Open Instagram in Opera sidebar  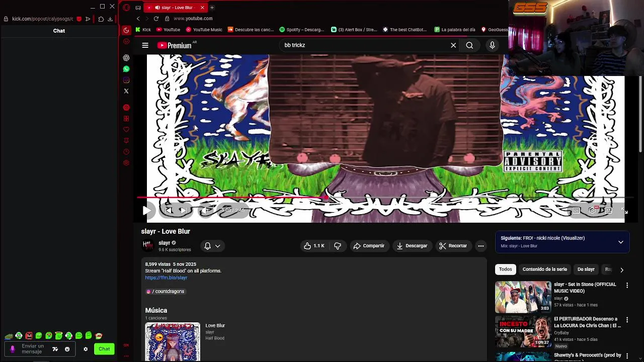click(x=126, y=80)
